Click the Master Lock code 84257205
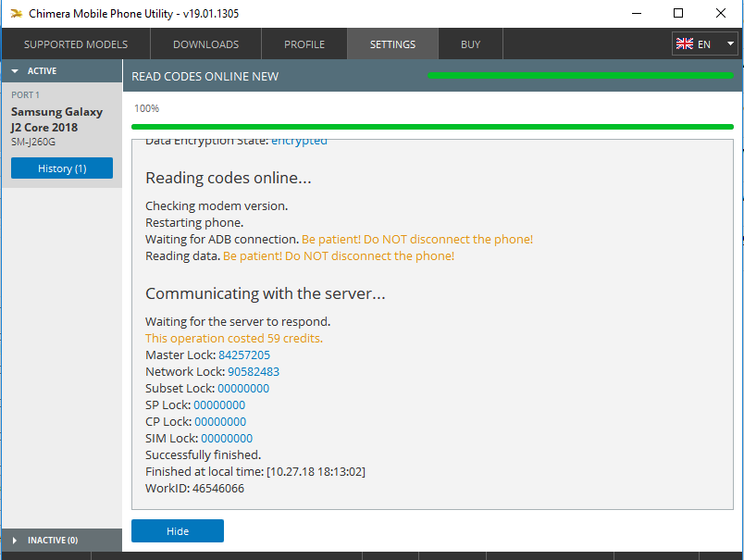Viewport: 744px width, 560px height. pyautogui.click(x=244, y=355)
